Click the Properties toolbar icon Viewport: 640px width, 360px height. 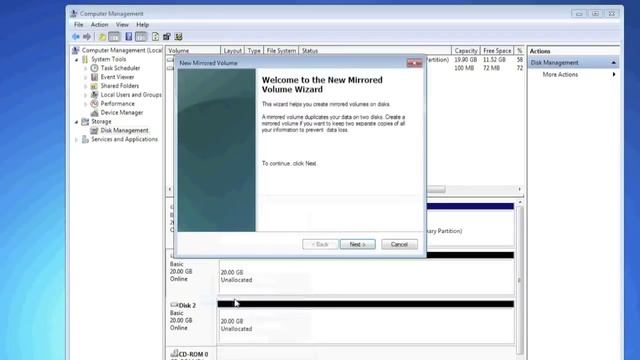tap(167, 37)
